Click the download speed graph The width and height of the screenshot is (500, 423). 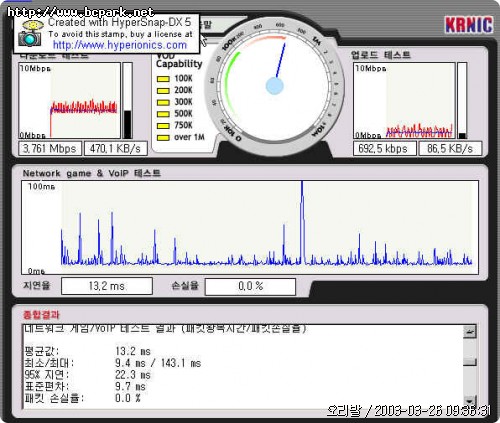[x=69, y=100]
